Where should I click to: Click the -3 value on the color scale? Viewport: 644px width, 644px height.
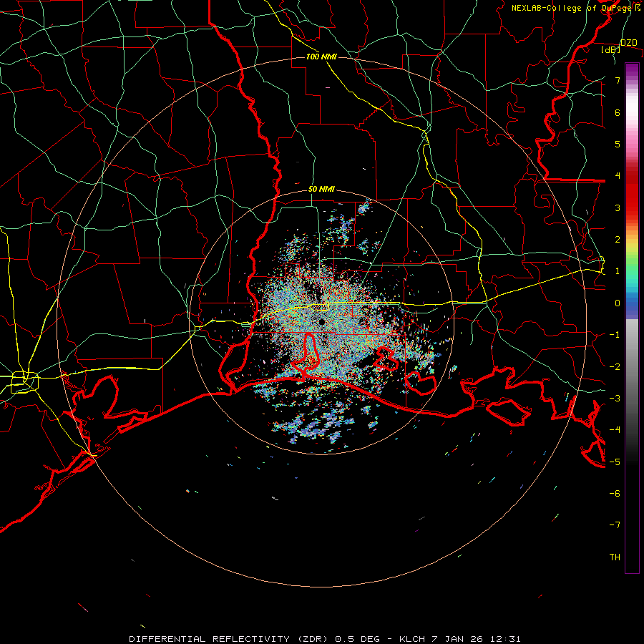click(x=615, y=399)
